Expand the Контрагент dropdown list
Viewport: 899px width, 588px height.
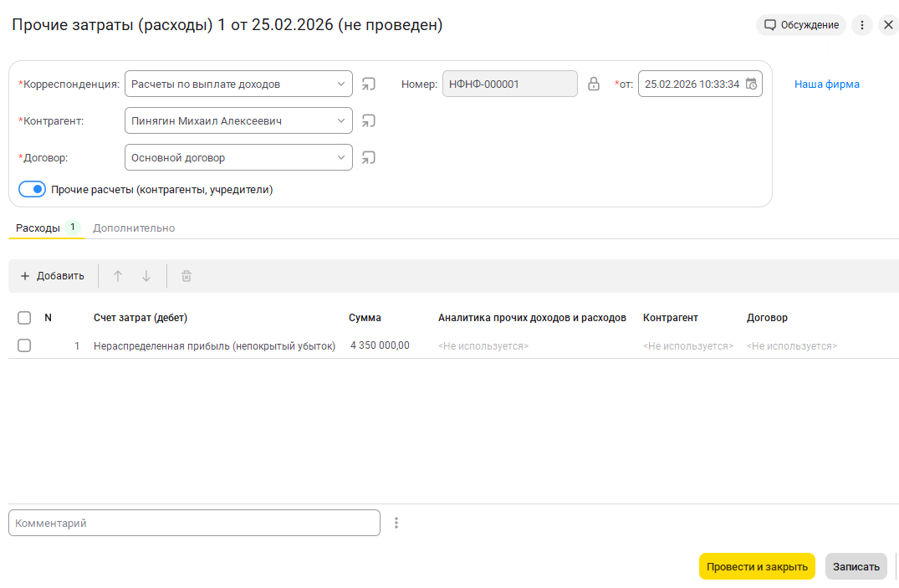click(x=340, y=120)
